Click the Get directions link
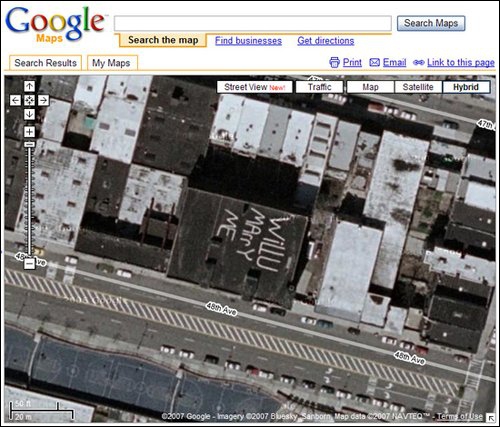The image size is (500, 427). click(326, 41)
